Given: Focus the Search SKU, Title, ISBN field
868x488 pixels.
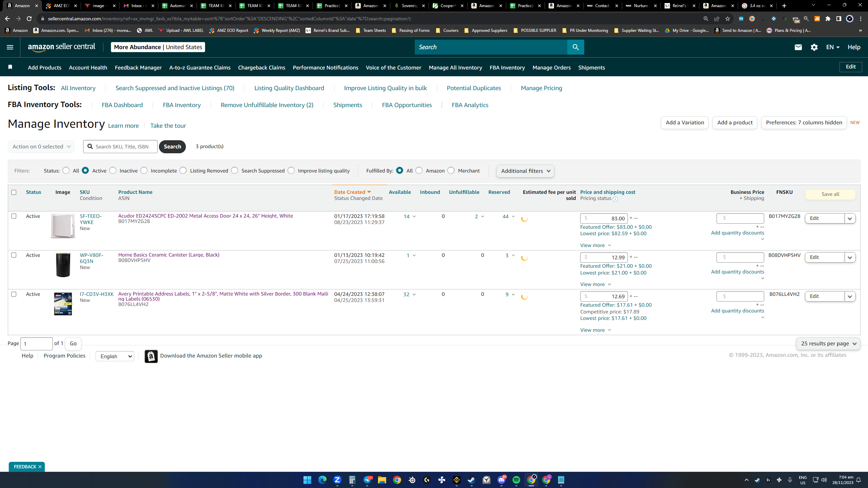Looking at the screenshot, I should point(120,147).
